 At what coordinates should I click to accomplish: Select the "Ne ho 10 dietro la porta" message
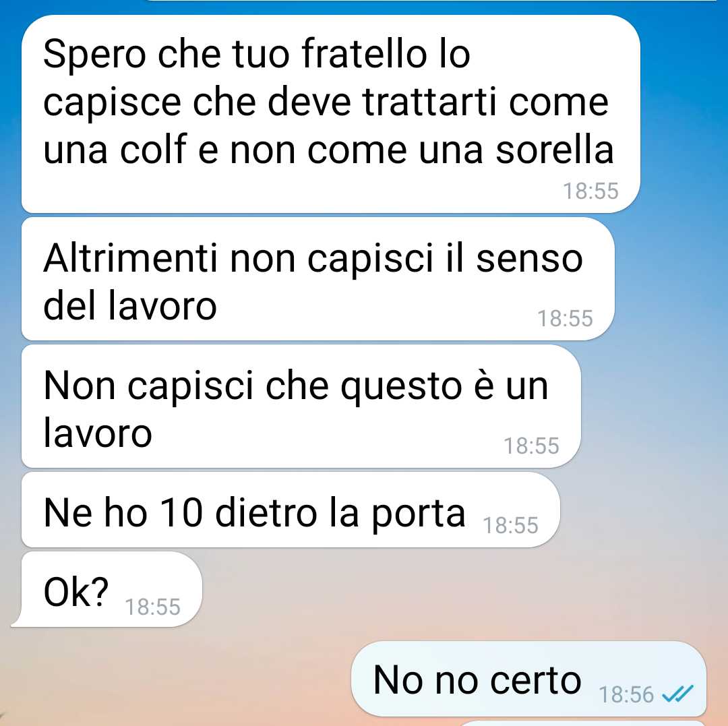pos(291,510)
